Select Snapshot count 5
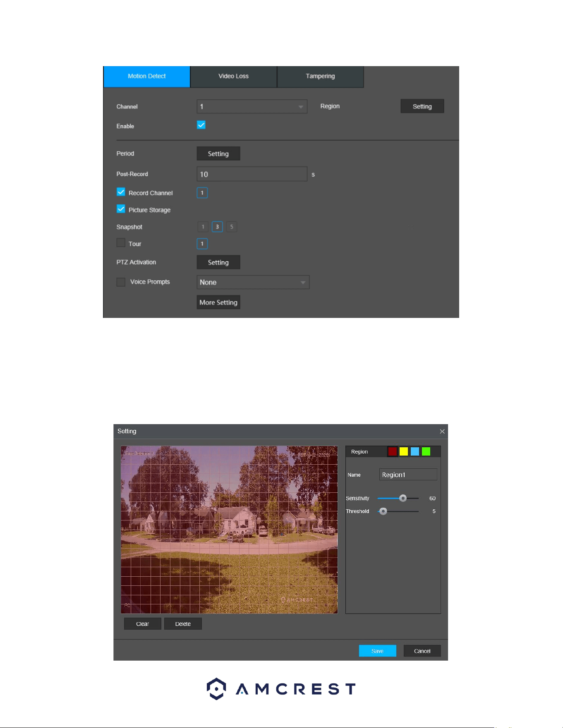 [232, 227]
